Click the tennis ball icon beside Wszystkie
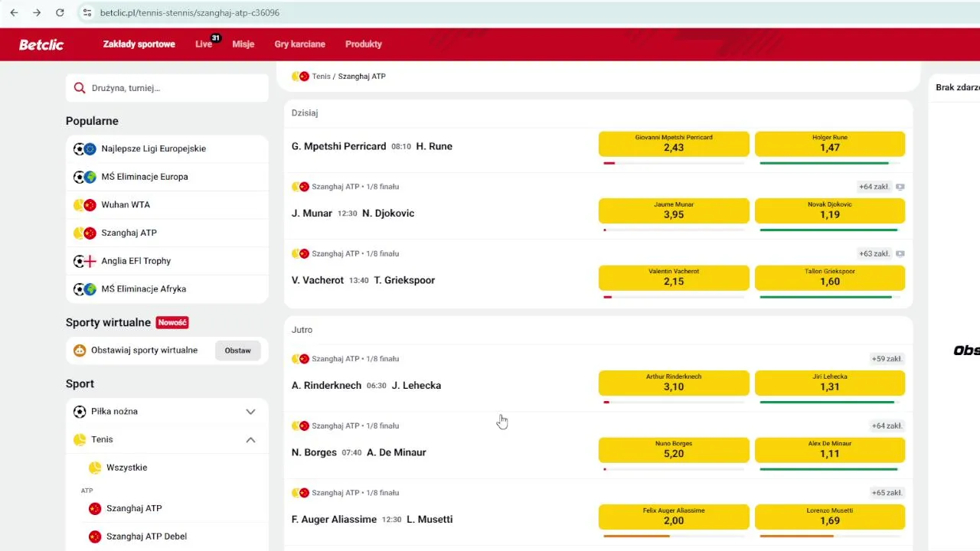The image size is (980, 551). pos(95,468)
